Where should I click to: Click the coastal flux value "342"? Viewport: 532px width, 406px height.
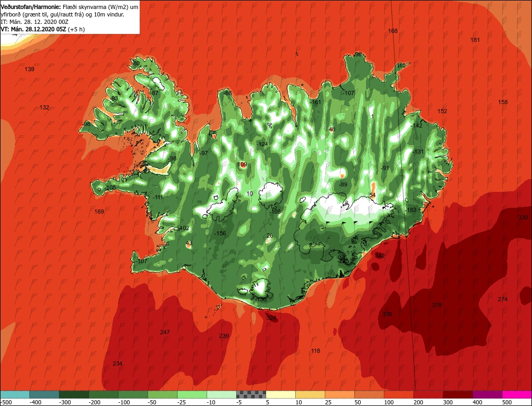click(380, 256)
